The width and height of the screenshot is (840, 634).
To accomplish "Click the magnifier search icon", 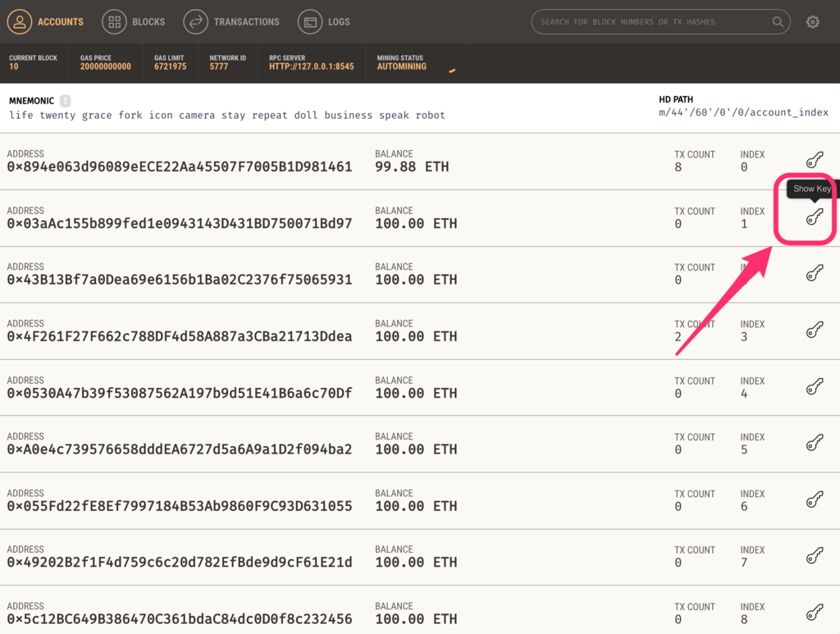I will (778, 22).
